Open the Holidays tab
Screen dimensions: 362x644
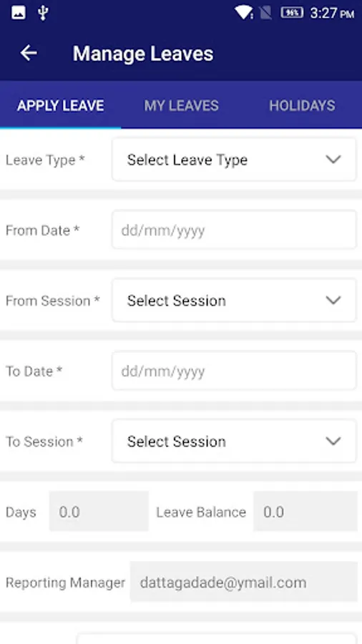coord(302,106)
